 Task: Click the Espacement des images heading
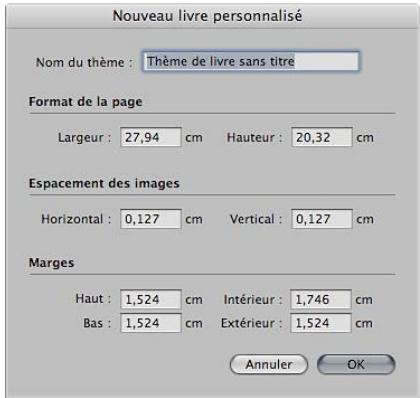pyautogui.click(x=104, y=183)
